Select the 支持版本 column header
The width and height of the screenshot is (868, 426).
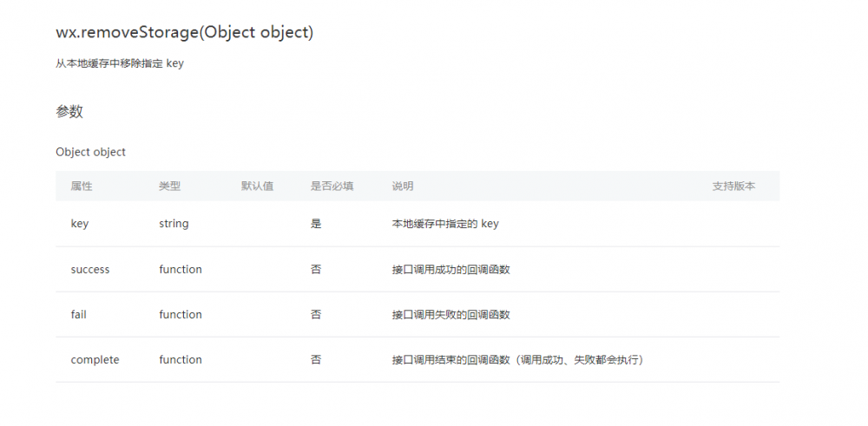pyautogui.click(x=733, y=187)
